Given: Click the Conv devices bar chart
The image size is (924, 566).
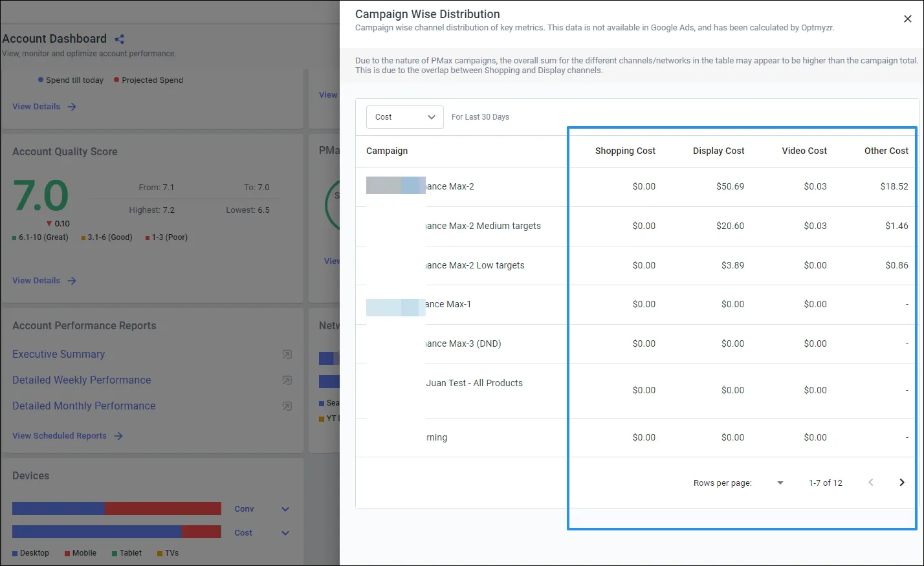Looking at the screenshot, I should pyautogui.click(x=116, y=508).
